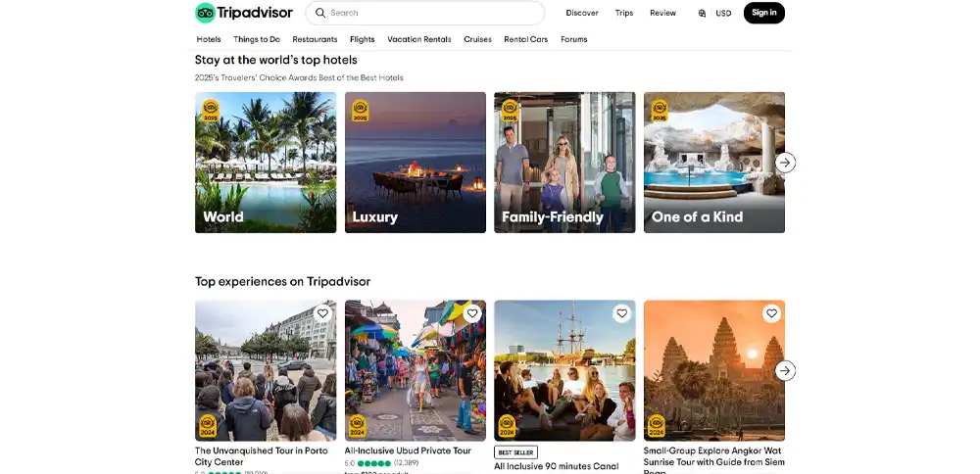The image size is (980, 474).
Task: Toggle heart on the Canal cruise card
Action: pyautogui.click(x=622, y=313)
